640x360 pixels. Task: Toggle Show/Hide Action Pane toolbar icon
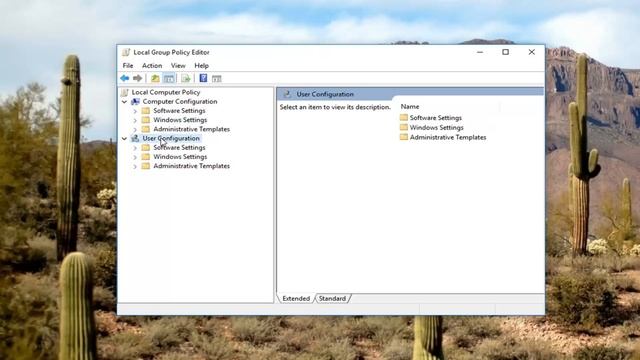(x=216, y=78)
